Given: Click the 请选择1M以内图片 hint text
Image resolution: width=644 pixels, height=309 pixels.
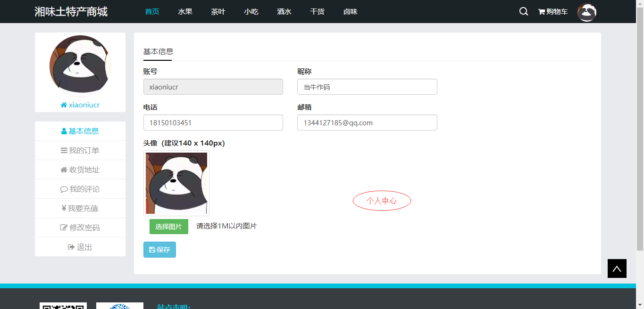Looking at the screenshot, I should point(226,226).
